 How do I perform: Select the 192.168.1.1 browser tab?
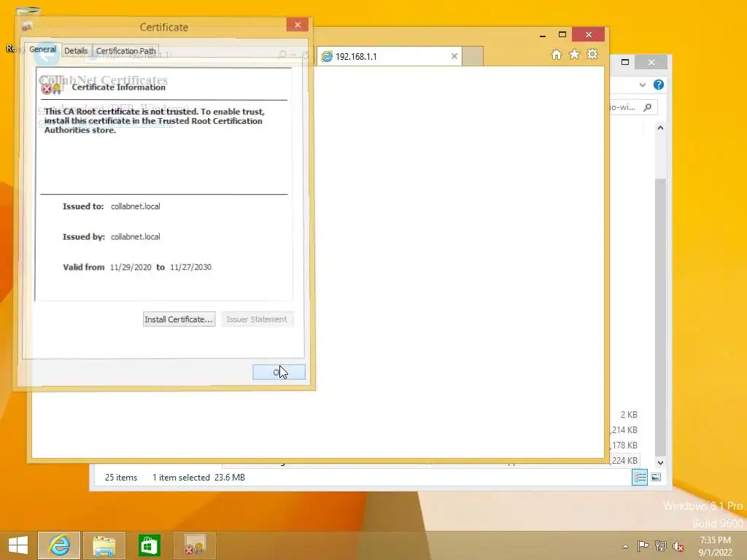coord(388,56)
